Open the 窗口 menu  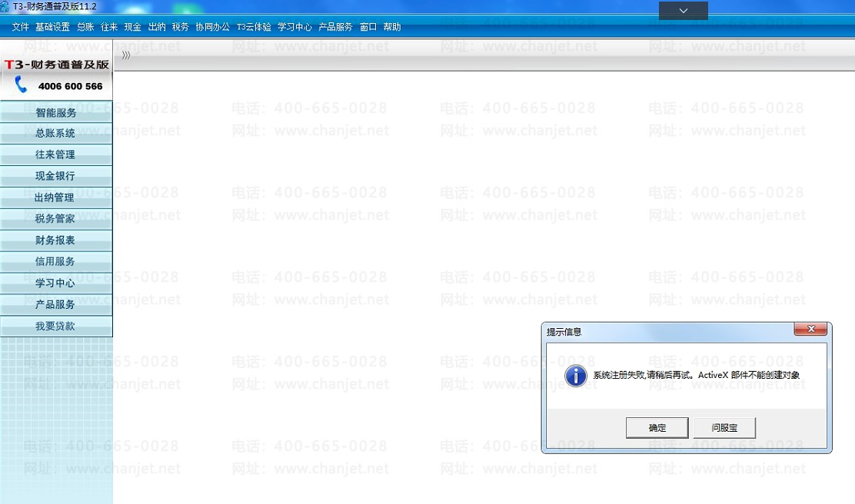coord(368,27)
